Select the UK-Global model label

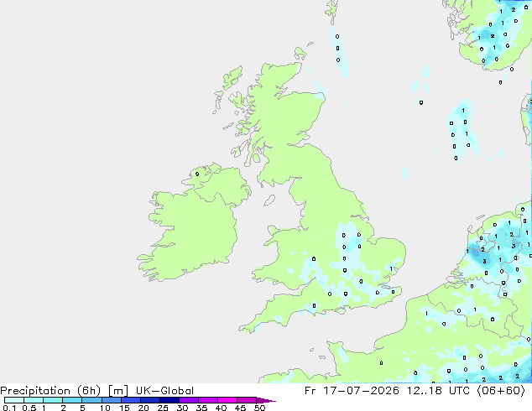coord(164,391)
